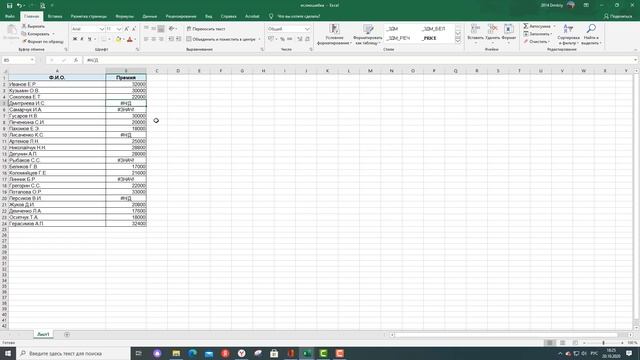Open Найти и выделить tools
640x360 pixels.
[591, 34]
